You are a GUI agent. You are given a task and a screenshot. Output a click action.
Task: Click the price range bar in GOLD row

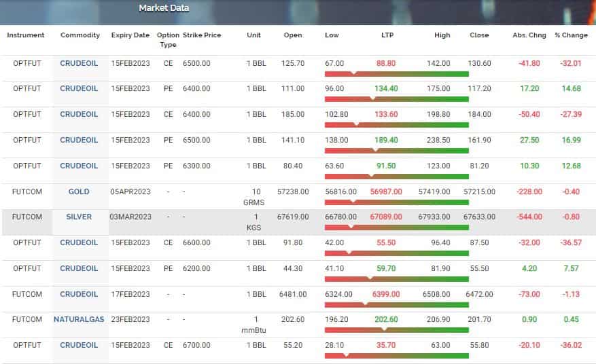(x=396, y=202)
